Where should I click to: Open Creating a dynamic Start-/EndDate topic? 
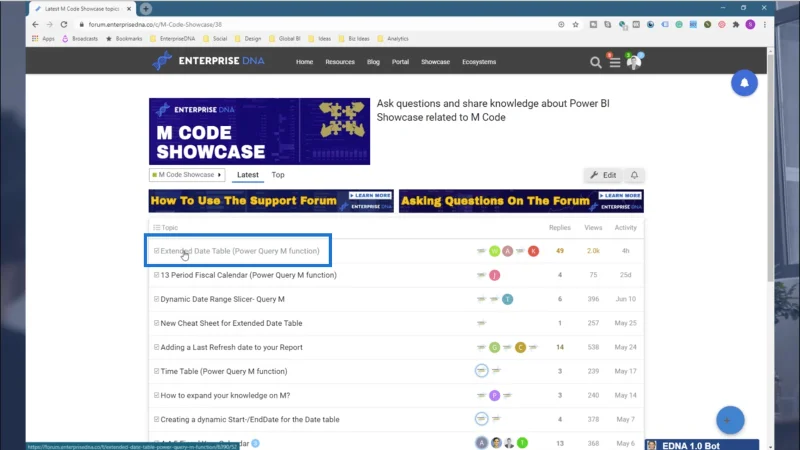pyautogui.click(x=249, y=419)
